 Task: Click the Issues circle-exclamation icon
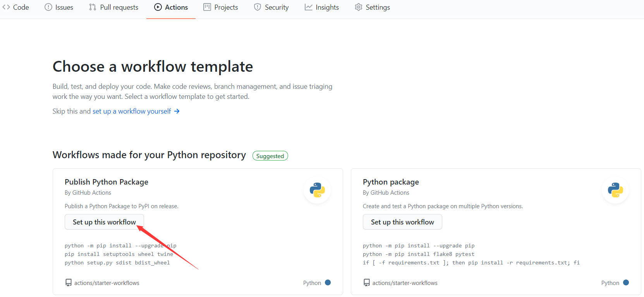tap(48, 7)
